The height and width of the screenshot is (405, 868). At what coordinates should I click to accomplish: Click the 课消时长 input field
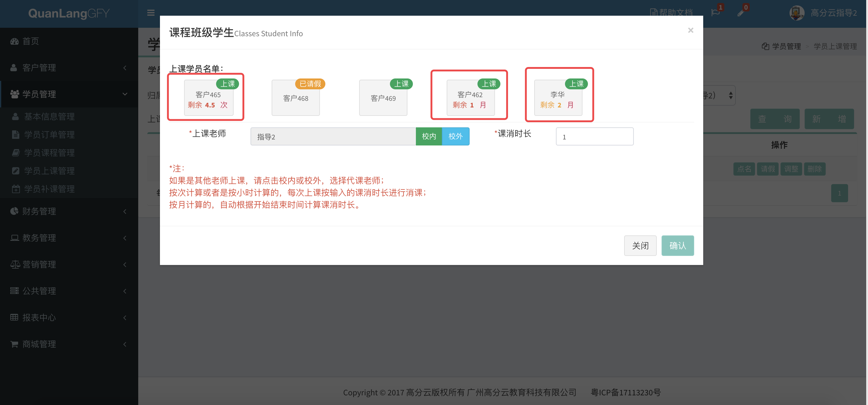[594, 136]
